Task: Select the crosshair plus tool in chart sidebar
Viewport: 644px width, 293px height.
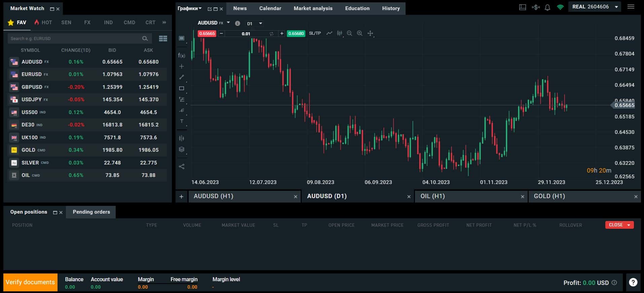Action: [x=182, y=66]
